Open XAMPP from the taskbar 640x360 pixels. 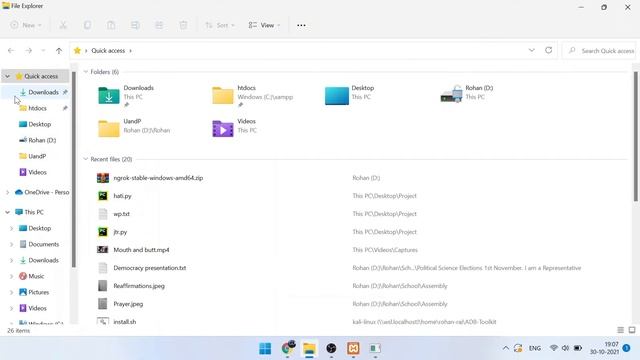(x=353, y=349)
